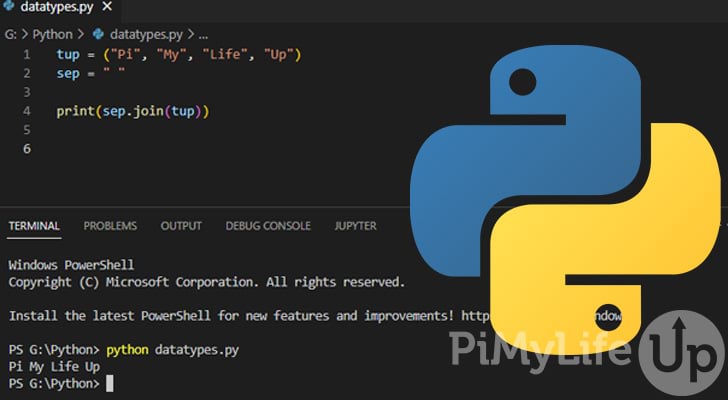Click the Microsoft copyright line in terminal
The height and width of the screenshot is (400, 728).
(207, 282)
